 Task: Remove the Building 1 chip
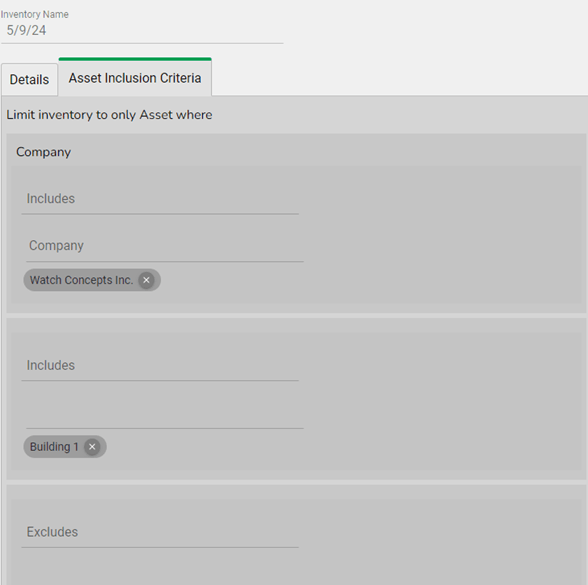[92, 447]
